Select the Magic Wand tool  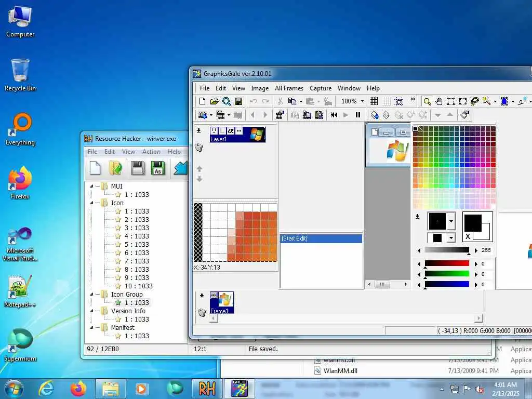click(x=487, y=101)
